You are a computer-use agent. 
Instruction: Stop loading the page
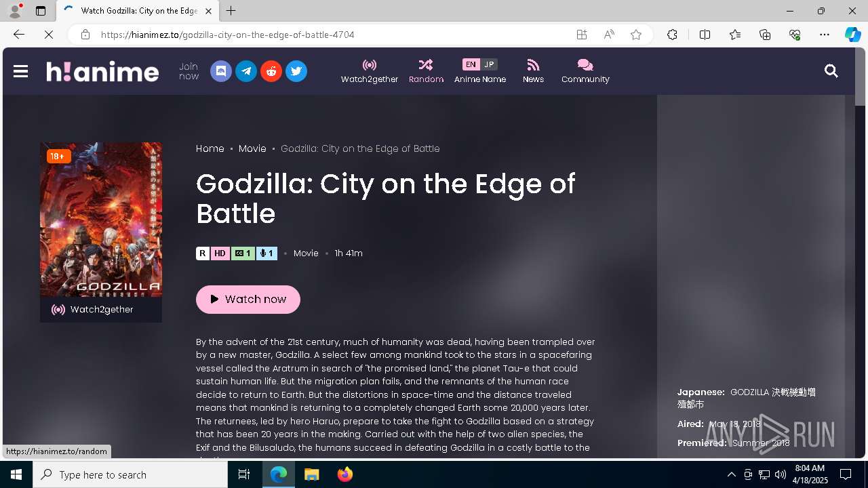49,35
